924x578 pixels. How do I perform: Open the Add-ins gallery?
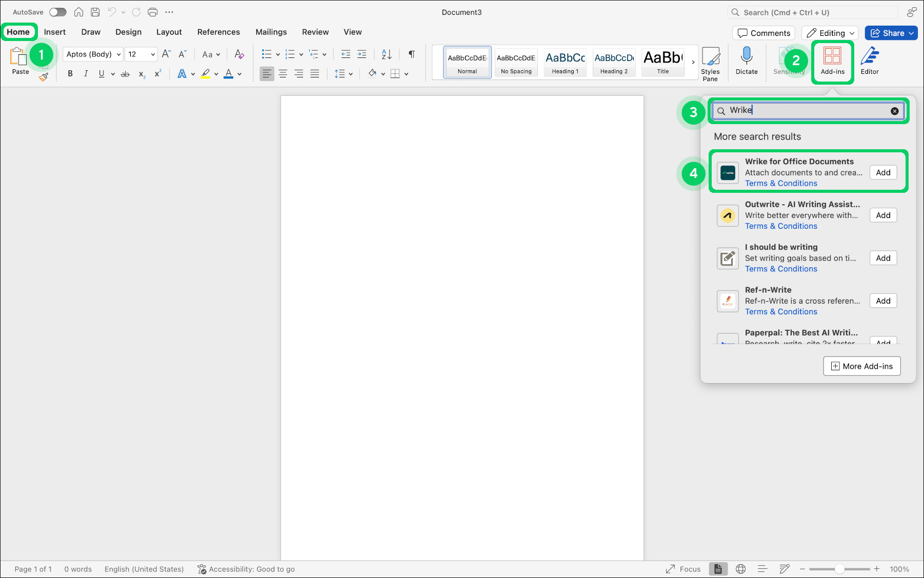point(832,62)
